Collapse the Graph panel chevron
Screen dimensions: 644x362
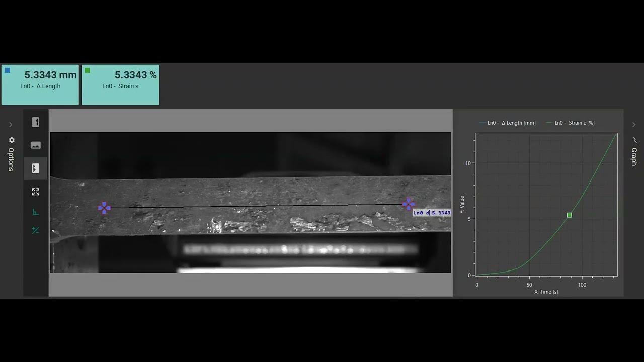(x=634, y=125)
